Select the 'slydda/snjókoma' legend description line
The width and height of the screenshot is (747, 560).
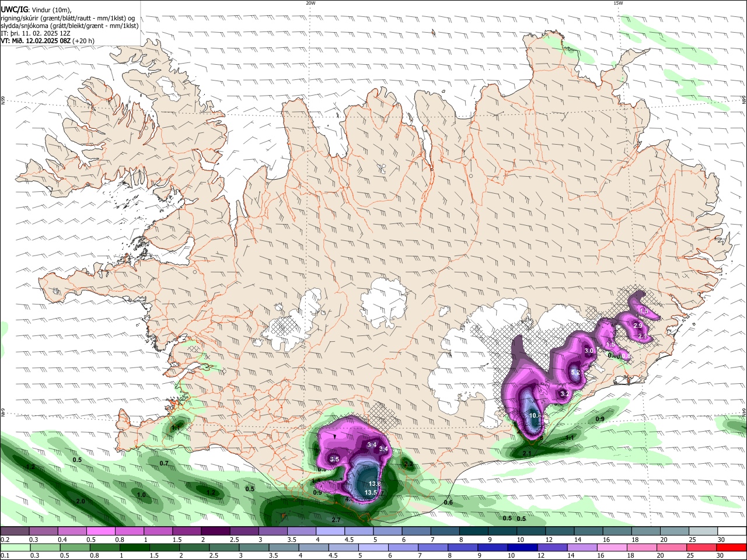click(69, 26)
